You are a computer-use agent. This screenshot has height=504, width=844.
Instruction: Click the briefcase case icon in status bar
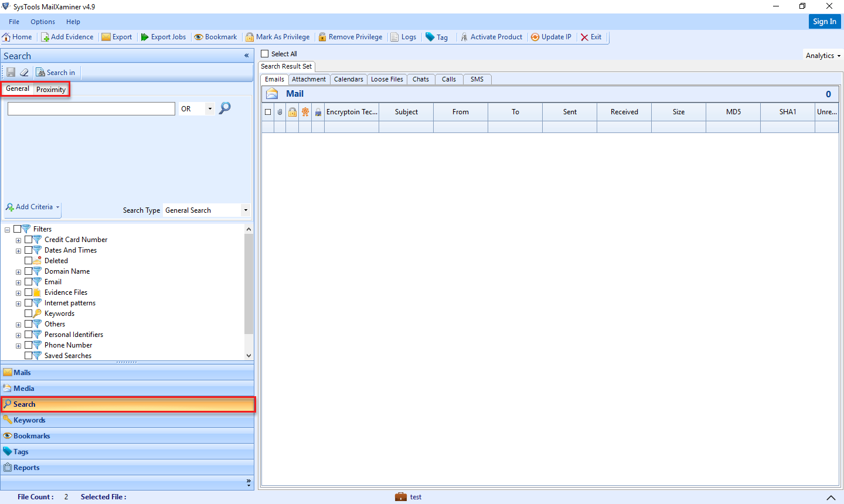401,496
